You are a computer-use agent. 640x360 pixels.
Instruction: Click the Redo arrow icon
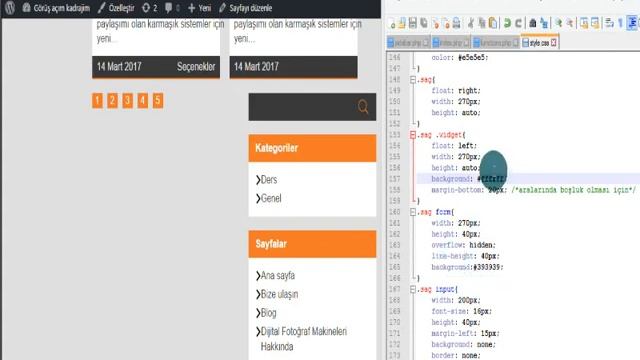coord(518,23)
